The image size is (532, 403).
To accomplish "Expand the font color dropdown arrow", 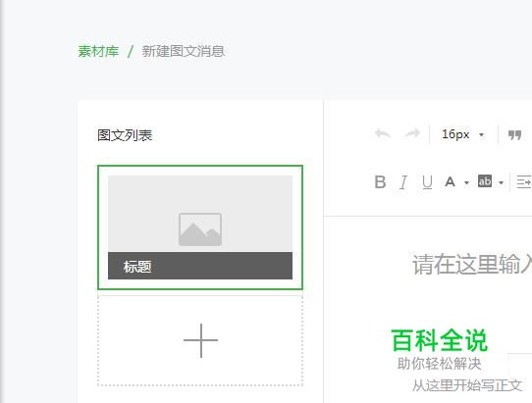I will 466,183.
